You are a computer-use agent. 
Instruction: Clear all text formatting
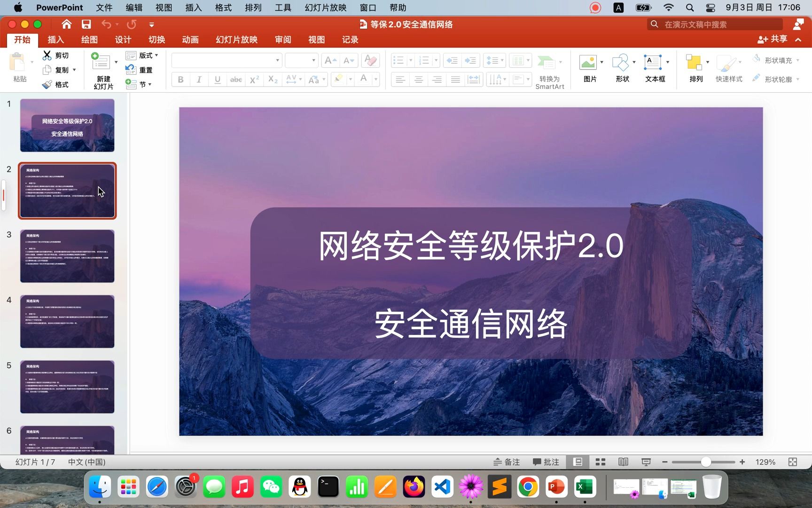coord(370,61)
